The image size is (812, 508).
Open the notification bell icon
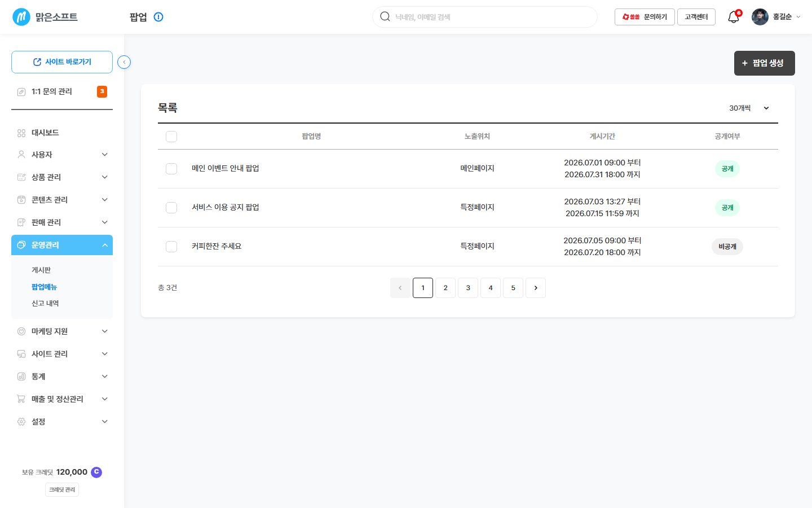coord(734,17)
